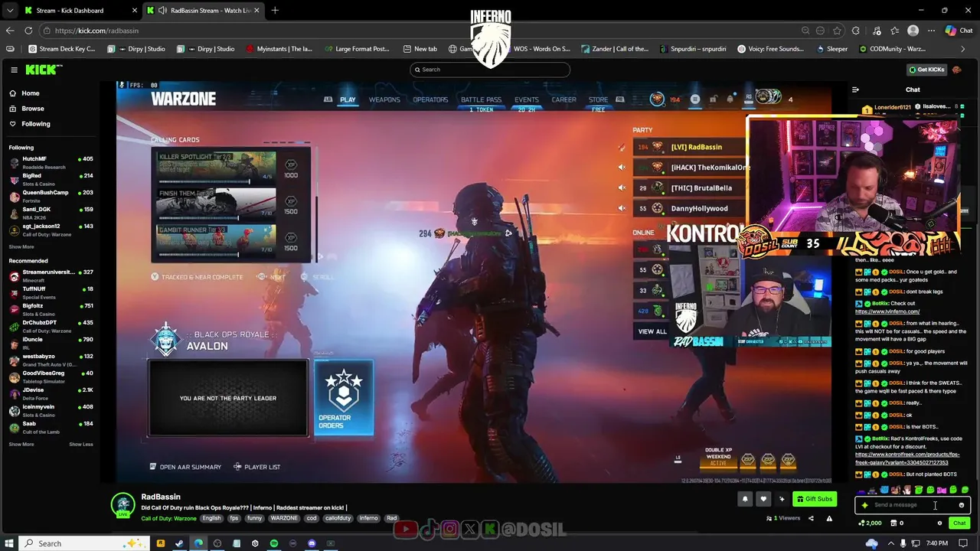Screen dimensions: 980x551
Task: Open Copilot Chat in browser toolbar
Action: pyautogui.click(x=959, y=31)
